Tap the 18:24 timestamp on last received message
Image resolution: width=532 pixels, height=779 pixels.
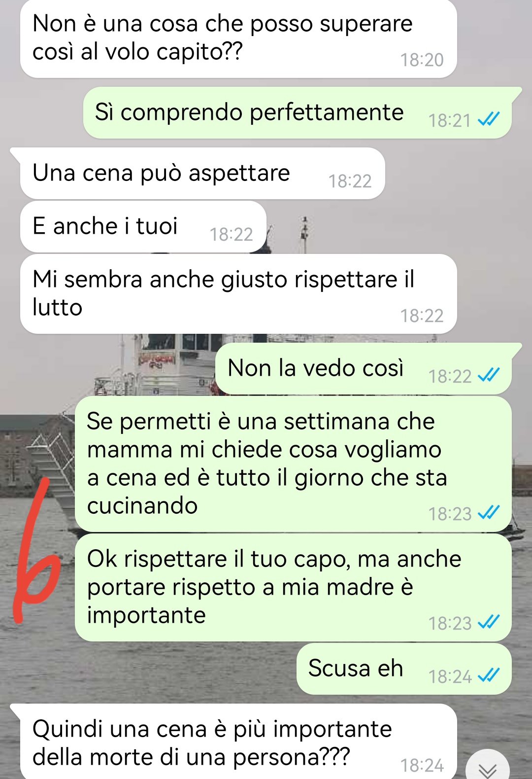click(x=422, y=766)
